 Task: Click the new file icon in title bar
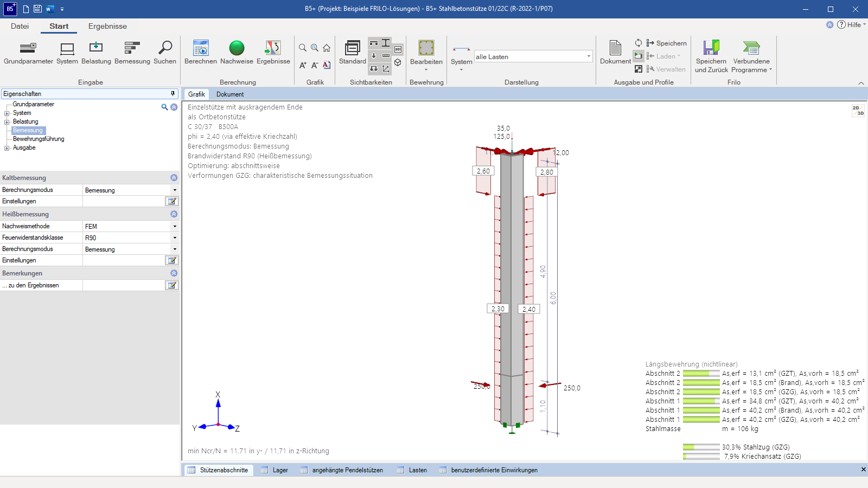tap(25, 9)
